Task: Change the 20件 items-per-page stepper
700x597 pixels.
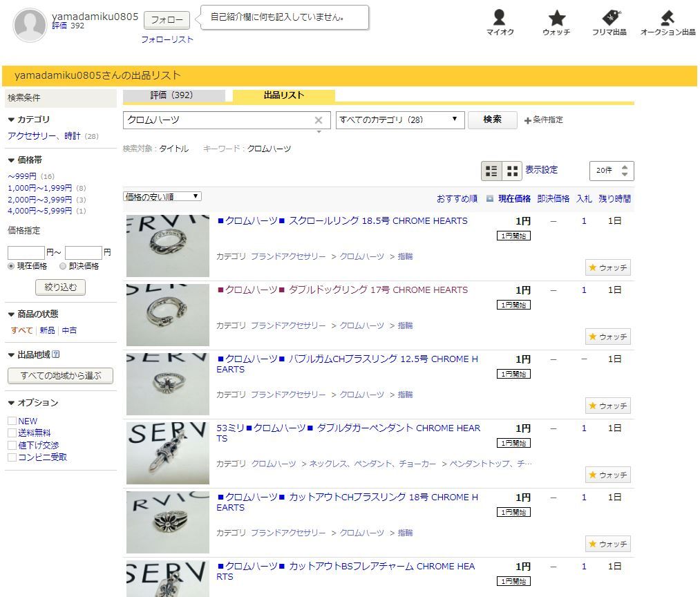Action: pos(625,171)
